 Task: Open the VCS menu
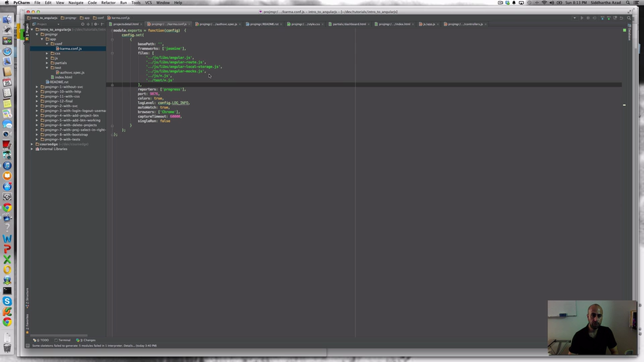tap(148, 3)
